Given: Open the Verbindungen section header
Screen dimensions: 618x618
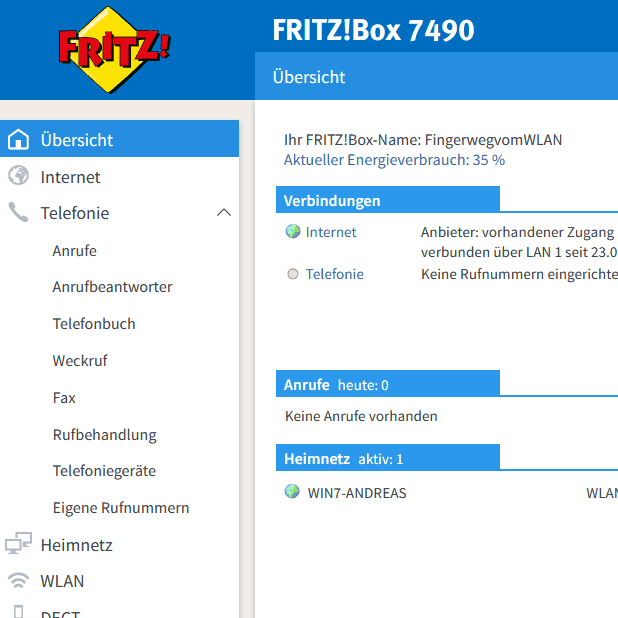Looking at the screenshot, I should [x=388, y=200].
